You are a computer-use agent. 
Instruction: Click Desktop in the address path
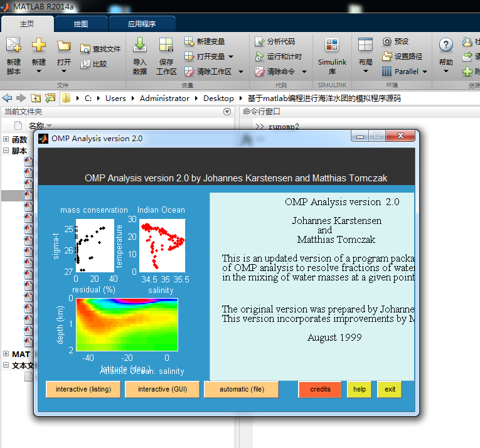218,99
